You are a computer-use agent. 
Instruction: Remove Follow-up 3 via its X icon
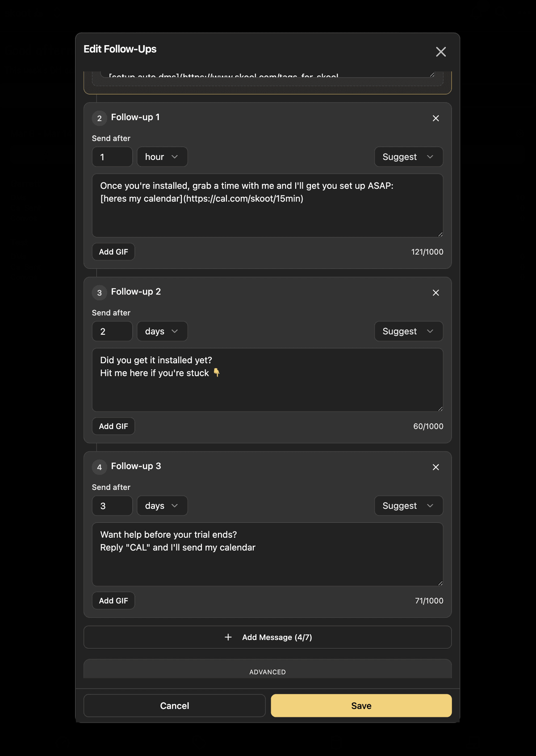pos(435,467)
